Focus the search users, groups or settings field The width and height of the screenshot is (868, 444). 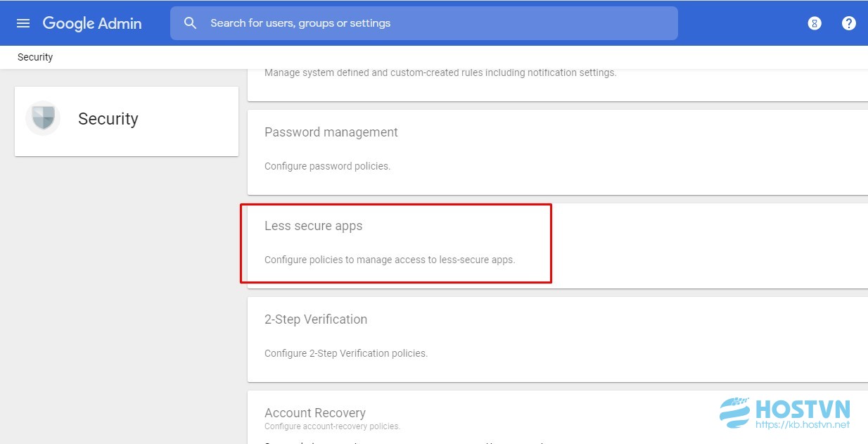424,23
